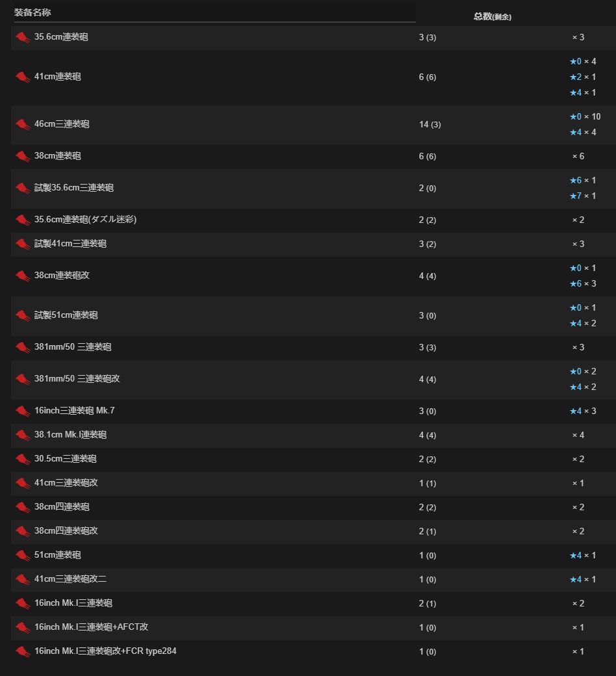Image resolution: width=616 pixels, height=676 pixels.
Task: Select the icon next to 51cm連装砲
Action: [x=23, y=556]
